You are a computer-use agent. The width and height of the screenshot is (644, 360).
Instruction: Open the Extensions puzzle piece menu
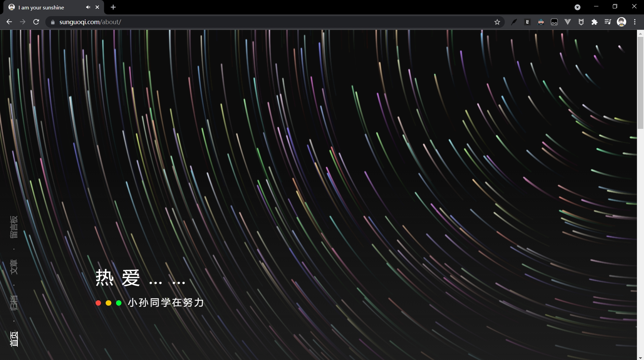pos(594,22)
